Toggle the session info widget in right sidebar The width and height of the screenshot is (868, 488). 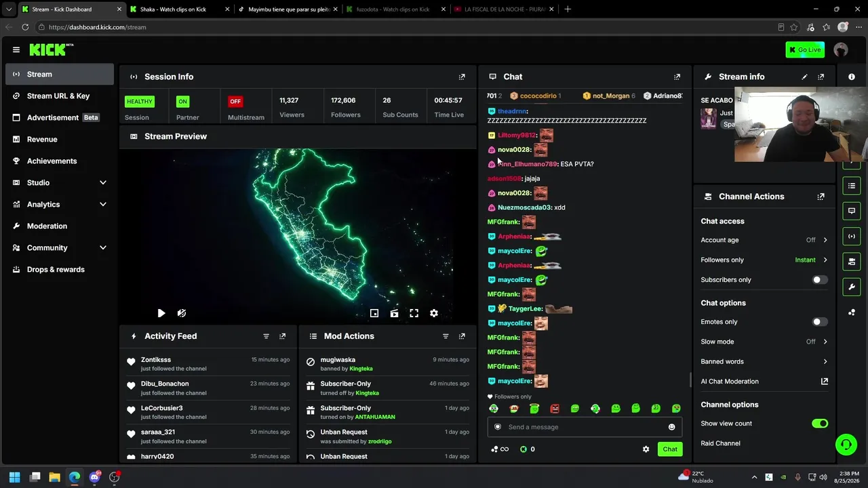click(x=852, y=237)
